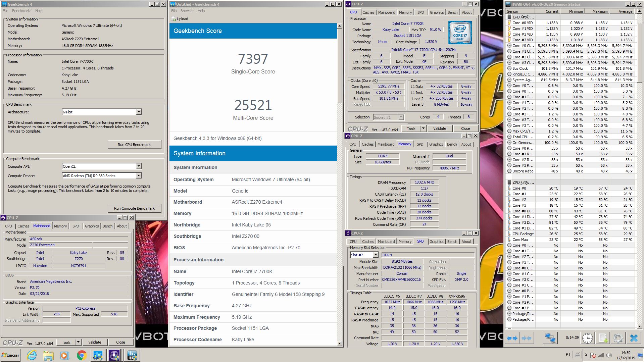Open the Slot #2 memory slot dropdown
Screen dimensions: 644x362
pyautogui.click(x=375, y=255)
